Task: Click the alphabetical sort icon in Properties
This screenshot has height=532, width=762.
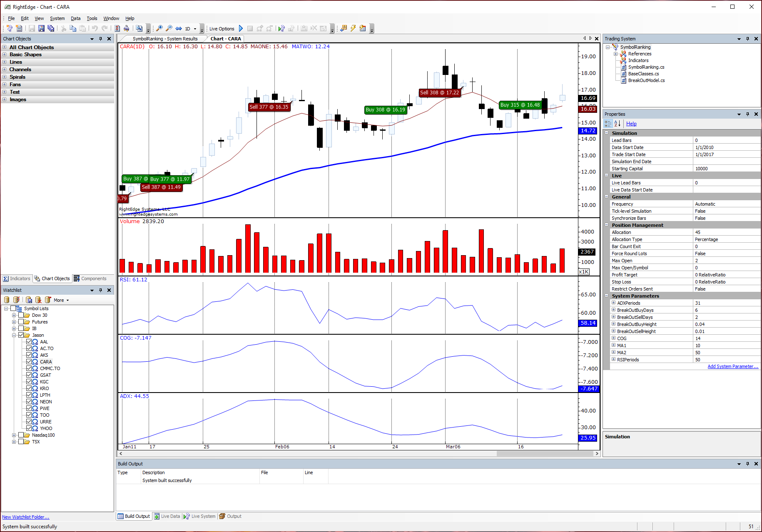Action: click(617, 124)
